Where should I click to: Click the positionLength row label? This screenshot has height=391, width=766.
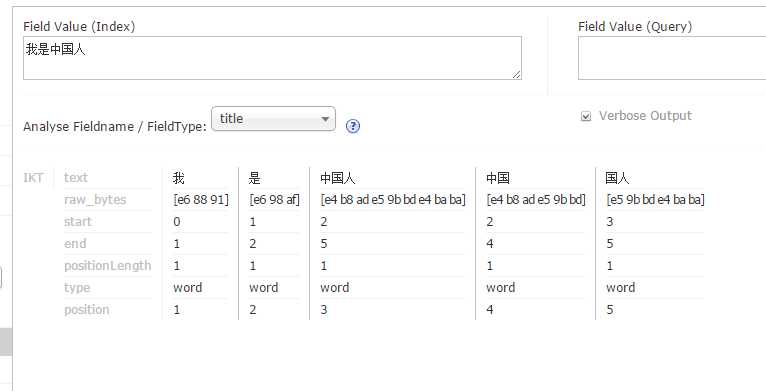click(107, 265)
